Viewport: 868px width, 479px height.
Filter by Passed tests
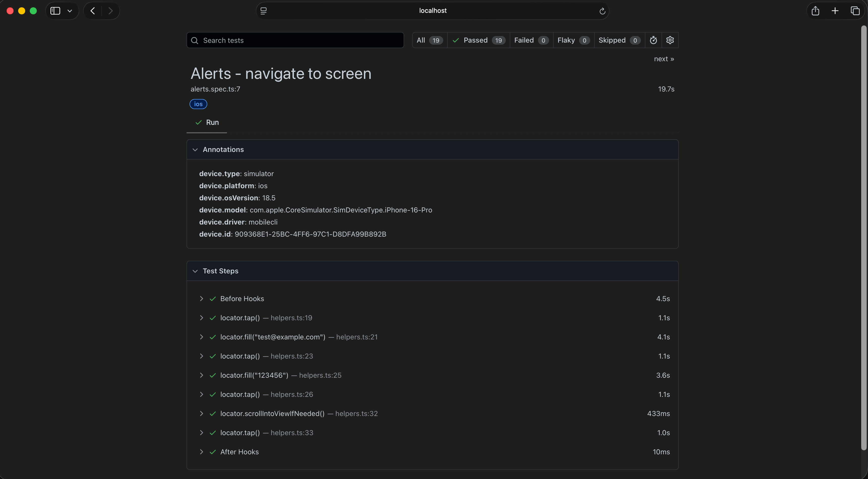click(x=478, y=40)
